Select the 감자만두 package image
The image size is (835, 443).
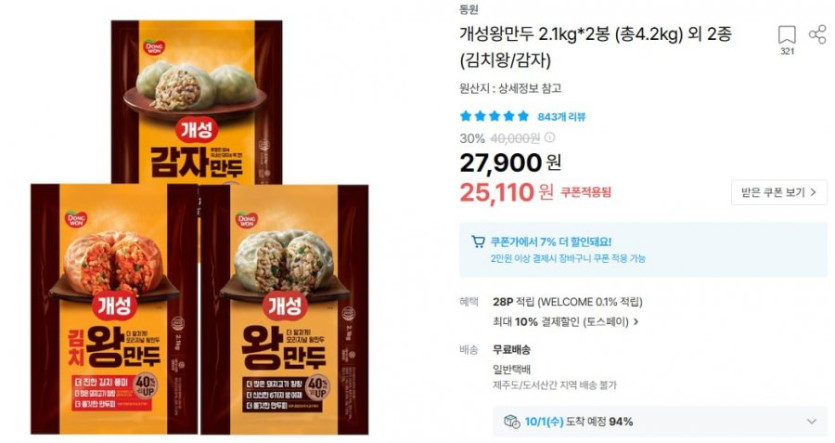[197, 102]
